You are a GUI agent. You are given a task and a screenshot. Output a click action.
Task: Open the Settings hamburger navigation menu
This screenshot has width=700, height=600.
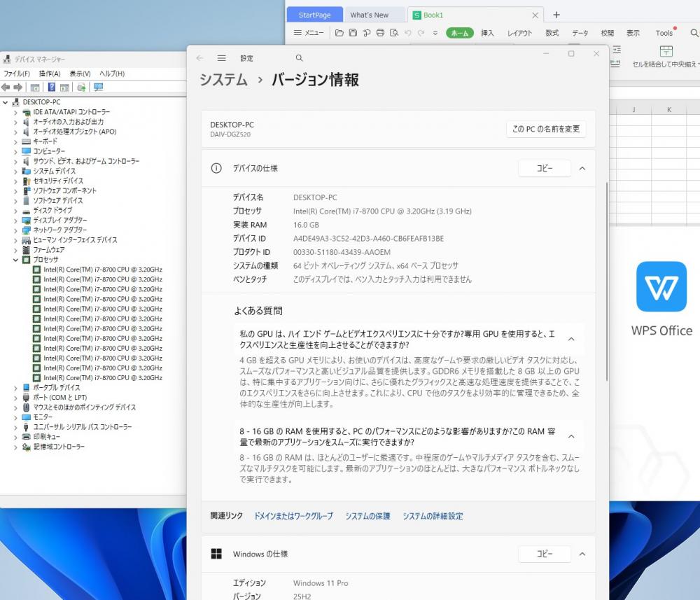tap(221, 58)
